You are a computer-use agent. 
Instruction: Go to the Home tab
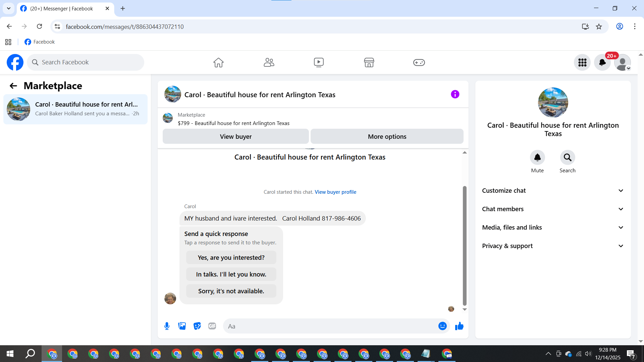click(218, 62)
